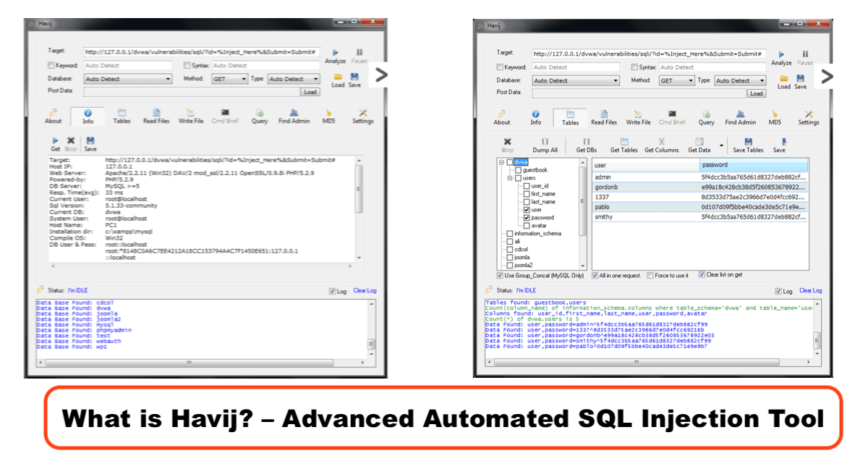The width and height of the screenshot is (868, 456).
Task: Check the avatar column in right window tree
Action: (527, 226)
